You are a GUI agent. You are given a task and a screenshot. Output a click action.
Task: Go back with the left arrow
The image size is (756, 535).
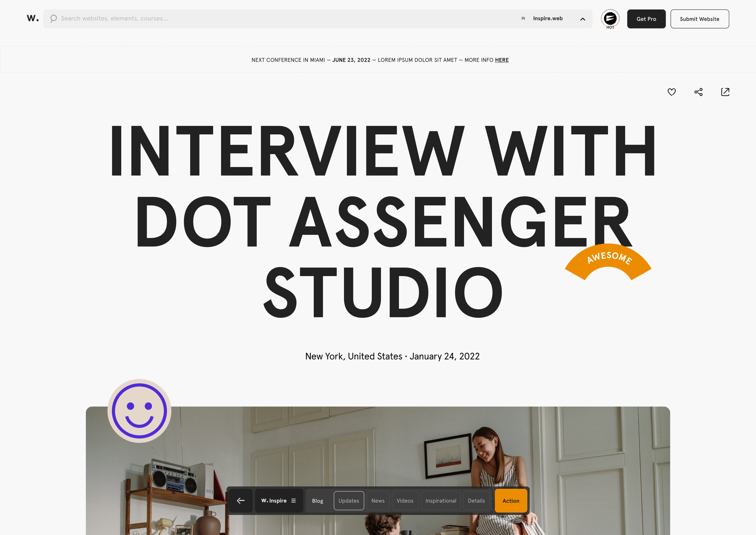[241, 500]
